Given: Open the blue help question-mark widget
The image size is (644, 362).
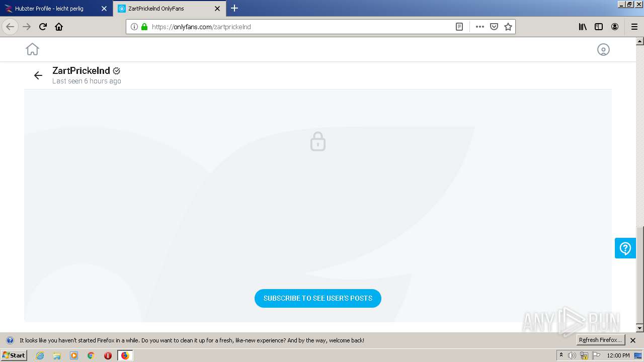Looking at the screenshot, I should click(x=625, y=248).
